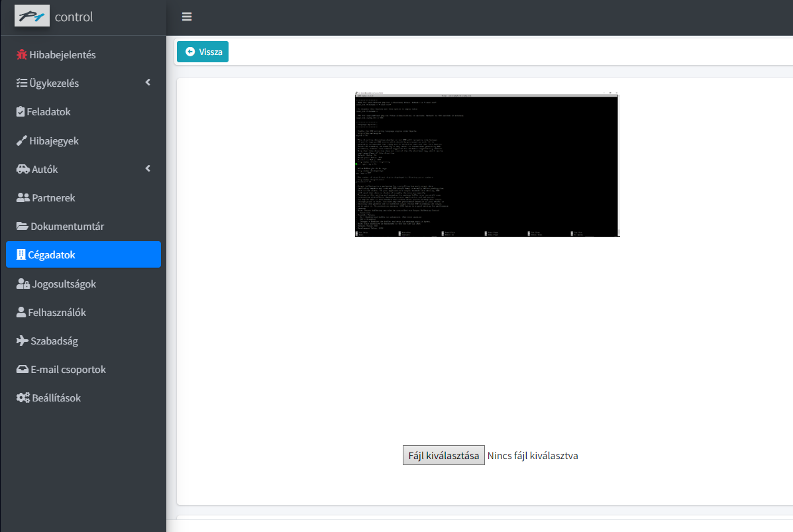Click the clipboard icon next to Feladatok
Screen dimensions: 793x532
coord(21,112)
